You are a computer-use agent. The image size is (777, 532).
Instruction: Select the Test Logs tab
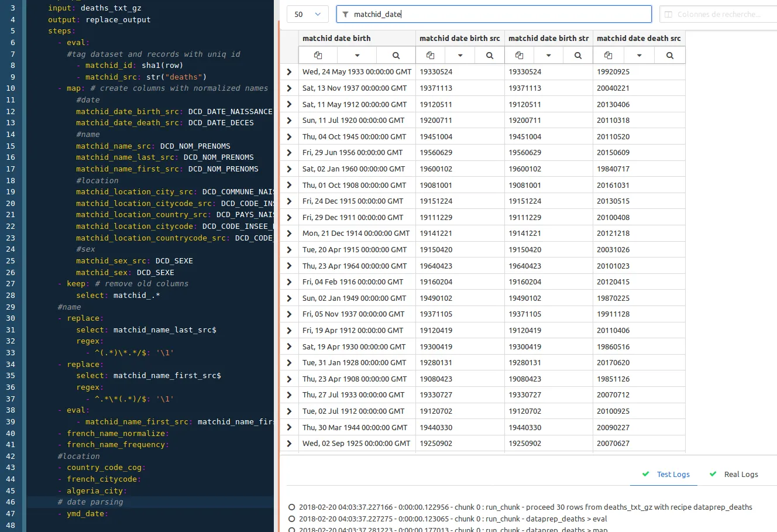pos(673,474)
